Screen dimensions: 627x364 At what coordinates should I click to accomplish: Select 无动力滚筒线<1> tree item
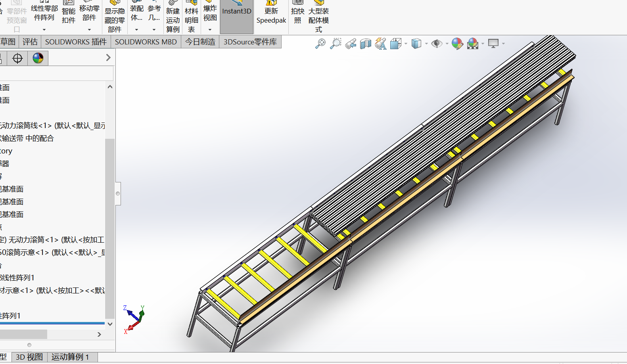(x=52, y=126)
